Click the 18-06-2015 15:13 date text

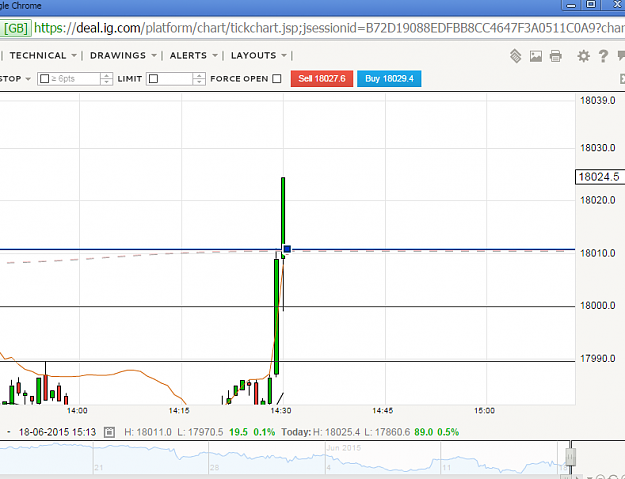click(x=57, y=432)
